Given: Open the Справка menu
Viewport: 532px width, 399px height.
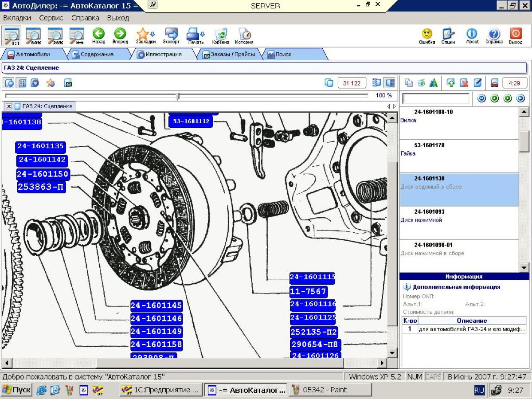Looking at the screenshot, I should (x=85, y=18).
